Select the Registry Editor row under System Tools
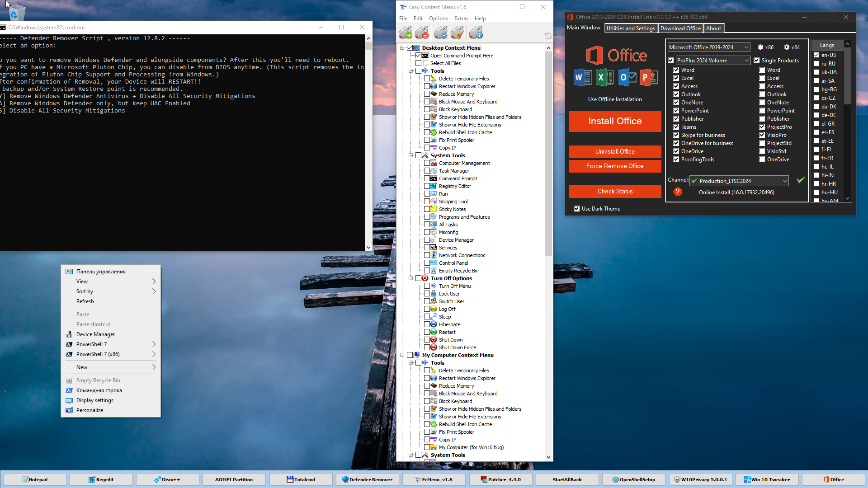Viewport: 868px width, 488px height. pyautogui.click(x=455, y=186)
